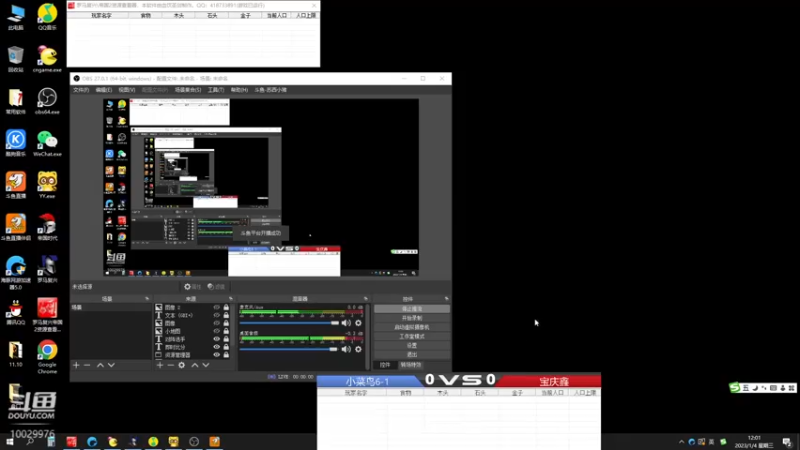Open 编辑(E) menu in OBS
Screen dimensions: 800x450
click(104, 90)
